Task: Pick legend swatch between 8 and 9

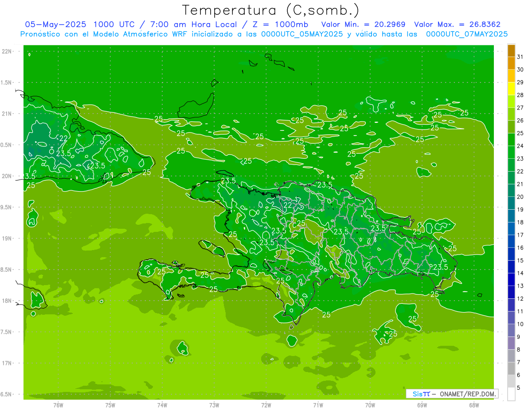Action: point(511,344)
